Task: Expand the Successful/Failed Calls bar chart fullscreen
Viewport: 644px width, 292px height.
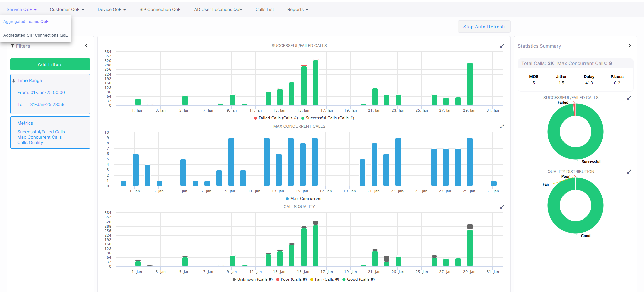Action: pyautogui.click(x=502, y=46)
